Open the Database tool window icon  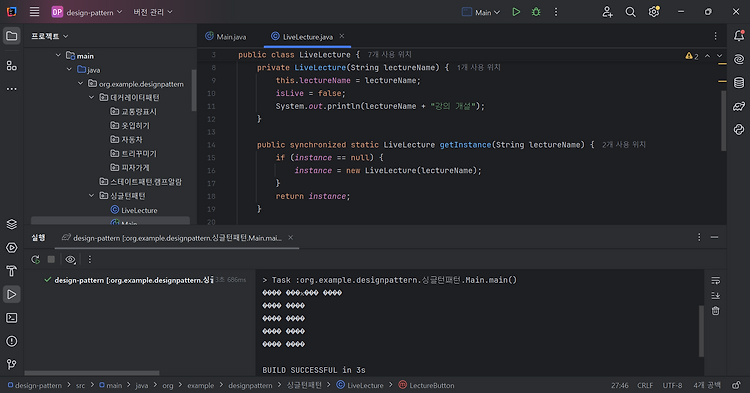click(739, 83)
